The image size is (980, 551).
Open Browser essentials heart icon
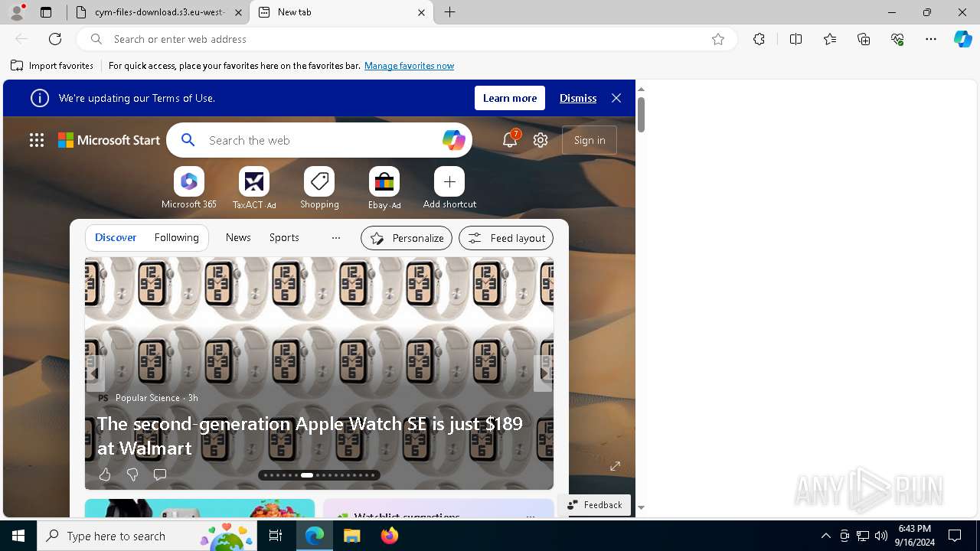coord(897,39)
